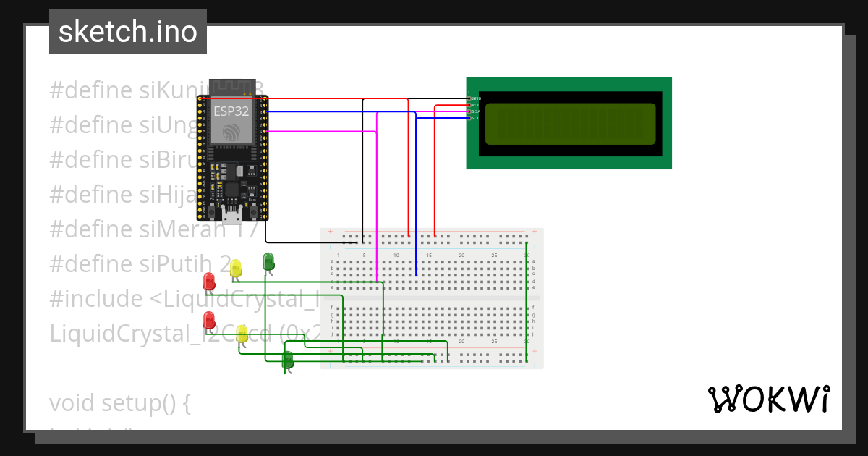Select the green LED below the breadboard
The image size is (868, 456).
pos(288,360)
